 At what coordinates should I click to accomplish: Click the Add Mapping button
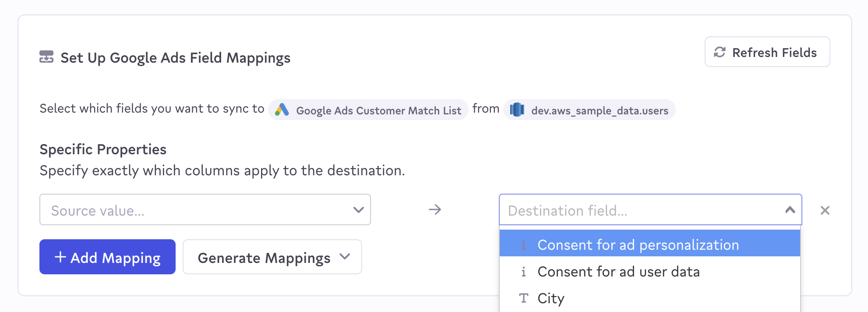click(107, 257)
